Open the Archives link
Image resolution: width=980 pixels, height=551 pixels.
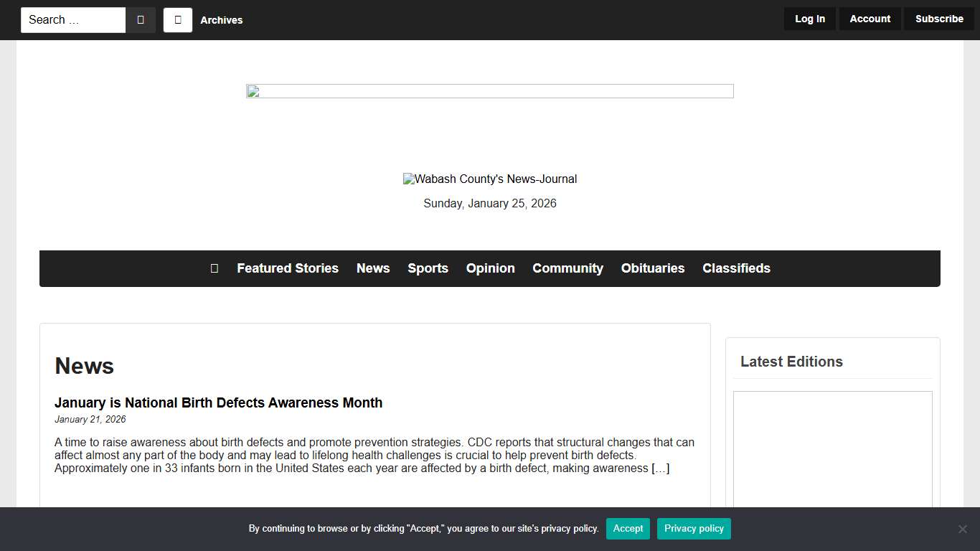[x=221, y=20]
